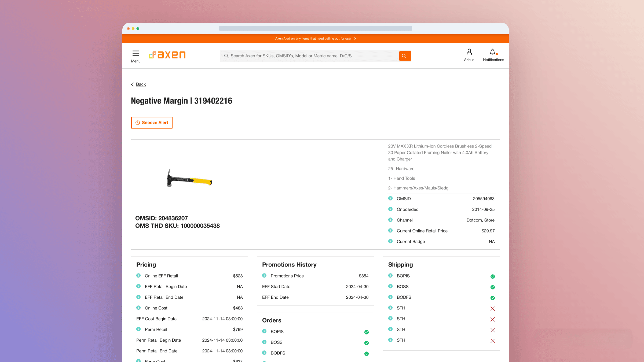
Task: Click info icon next to Online EFF Retail
Action: [x=138, y=276]
